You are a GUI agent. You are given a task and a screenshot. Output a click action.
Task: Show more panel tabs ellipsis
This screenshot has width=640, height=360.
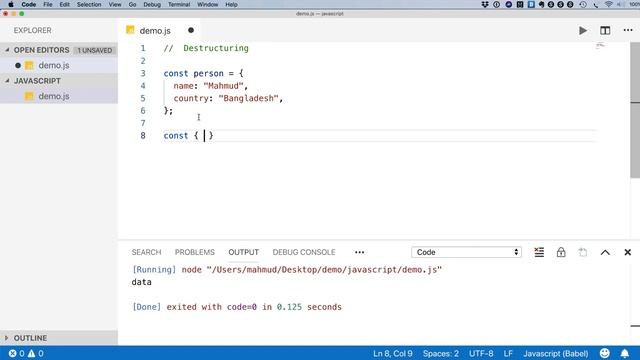359,252
